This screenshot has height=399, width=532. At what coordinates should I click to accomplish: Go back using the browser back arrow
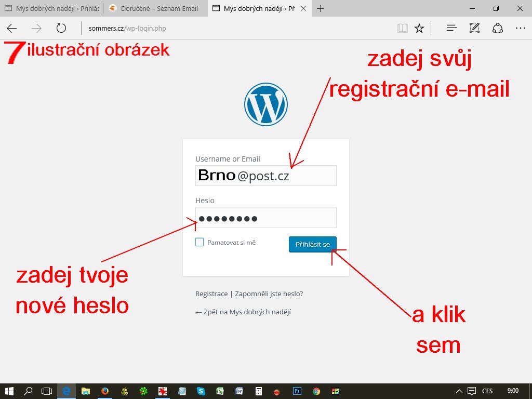12,28
